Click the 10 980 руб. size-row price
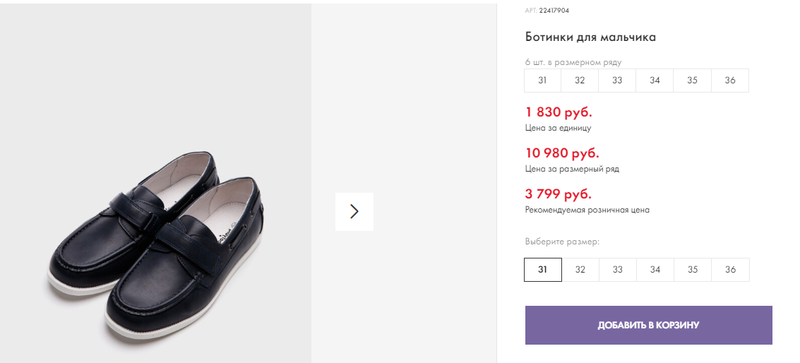Screen dimensions: 800x363 (x=562, y=153)
